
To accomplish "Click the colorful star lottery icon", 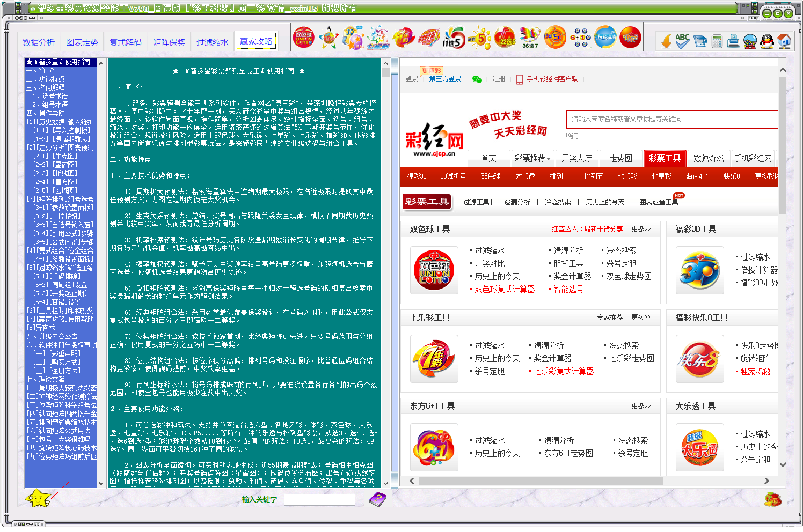I will [328, 38].
